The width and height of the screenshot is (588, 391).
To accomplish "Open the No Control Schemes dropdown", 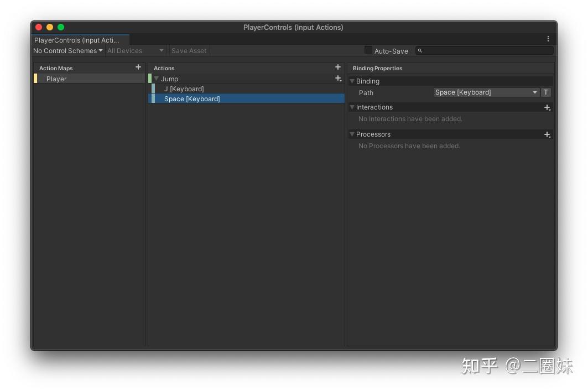I will [x=67, y=50].
